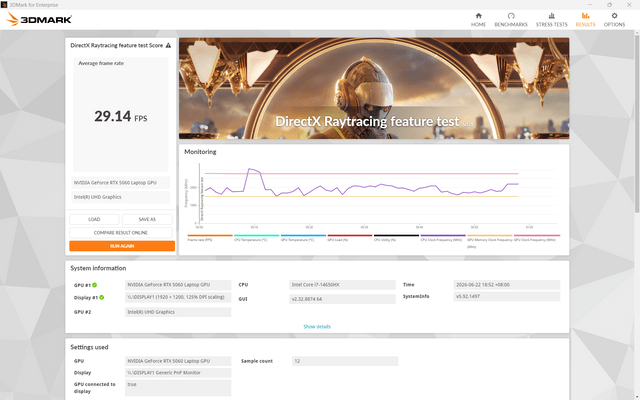Minimize the 3DMark window
Screen dimensions: 640x400
tap(590, 4)
